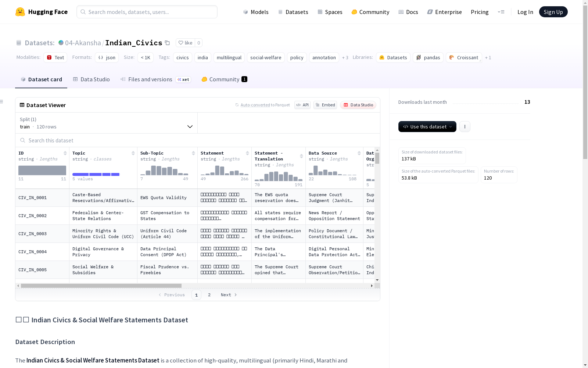Open the sidebar toggle icon at left edge

[x=2, y=102]
